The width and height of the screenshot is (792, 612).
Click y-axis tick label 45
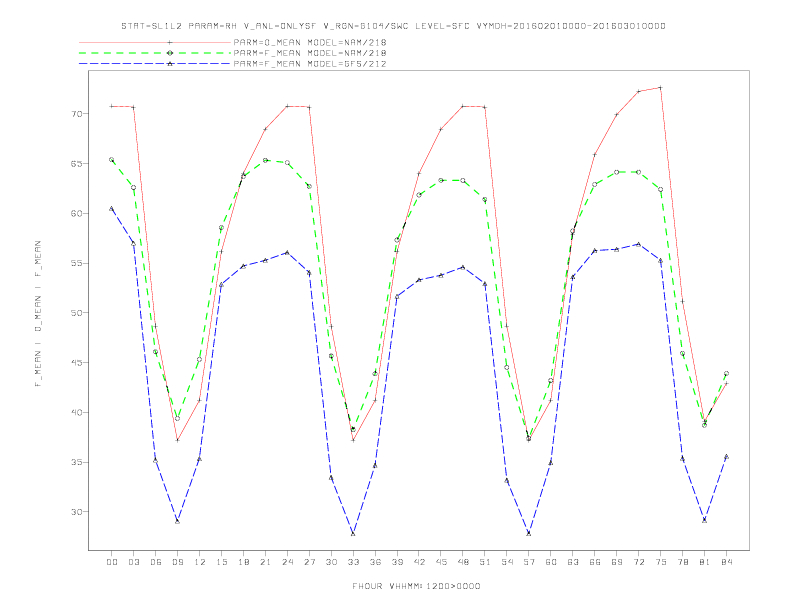pyautogui.click(x=76, y=363)
